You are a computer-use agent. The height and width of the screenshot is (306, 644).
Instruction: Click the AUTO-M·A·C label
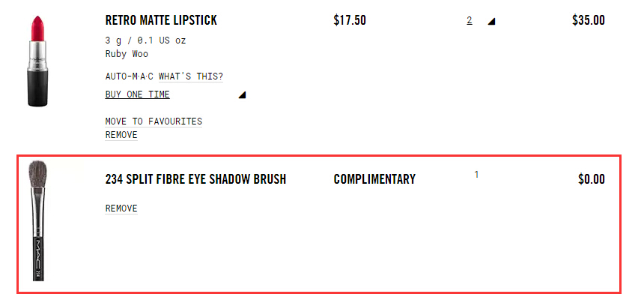(129, 76)
